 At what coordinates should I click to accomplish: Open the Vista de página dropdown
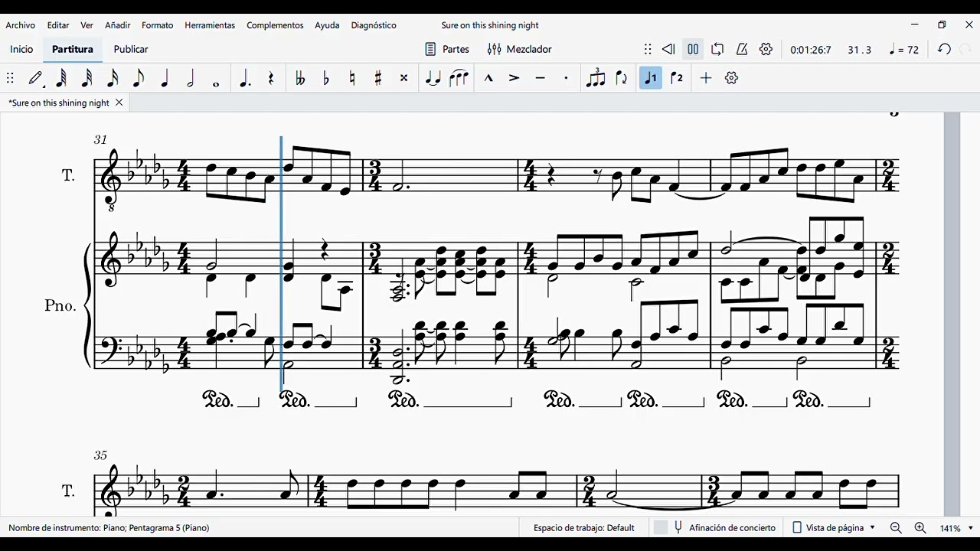(834, 527)
